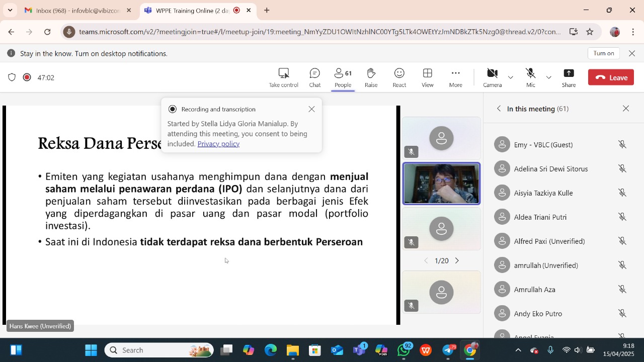Raise your hand in the meeting
This screenshot has height=362, width=644.
[371, 77]
